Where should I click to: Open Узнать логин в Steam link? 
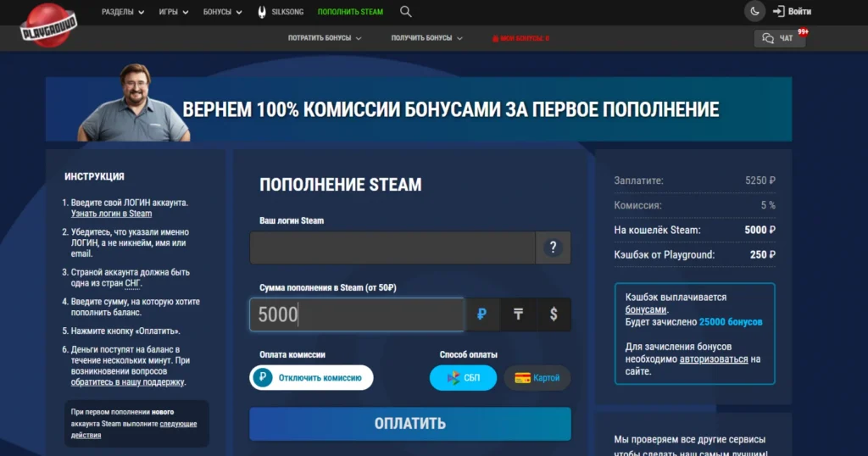111,214
